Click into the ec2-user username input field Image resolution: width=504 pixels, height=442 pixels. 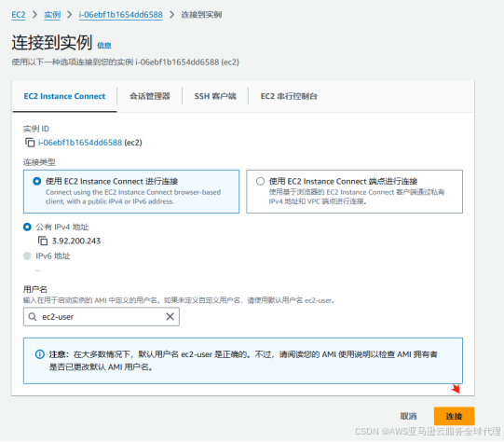(102, 317)
